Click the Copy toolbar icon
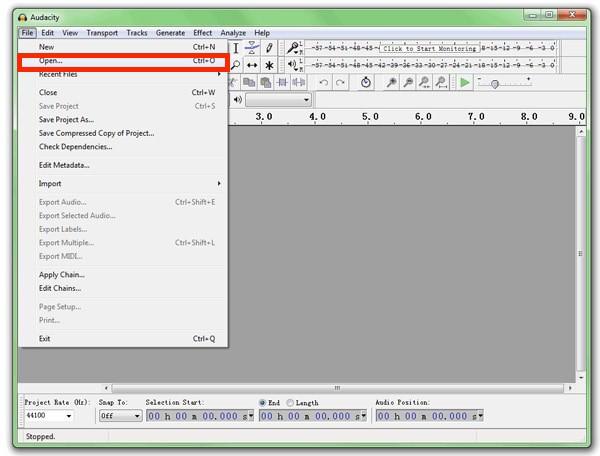 [249, 82]
